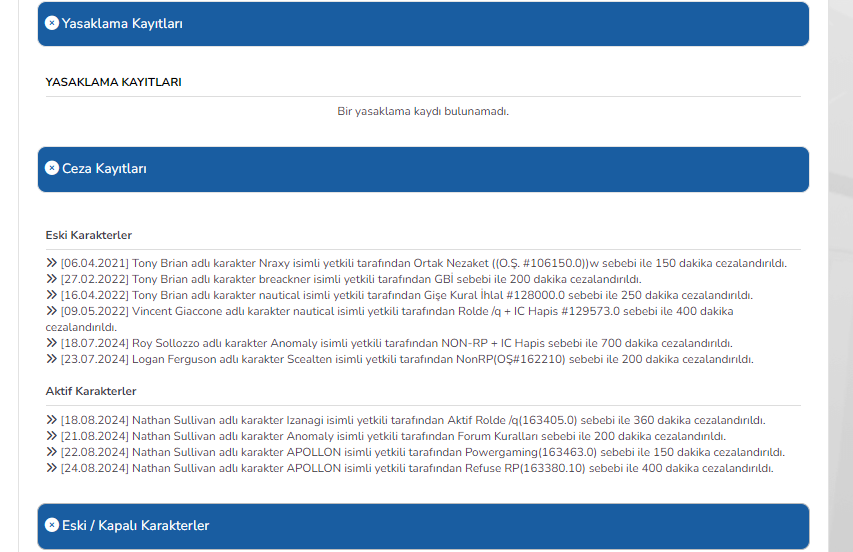The width and height of the screenshot is (853, 552).
Task: Click the circle-x icon beside Ceza Kayıtları
Action: point(52,169)
